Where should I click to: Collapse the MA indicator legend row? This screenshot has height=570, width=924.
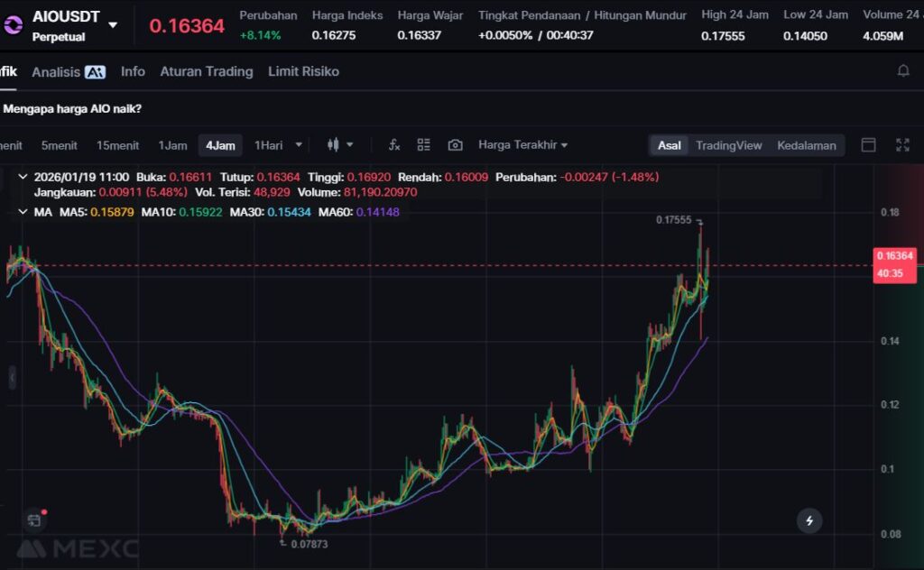[x=23, y=212]
